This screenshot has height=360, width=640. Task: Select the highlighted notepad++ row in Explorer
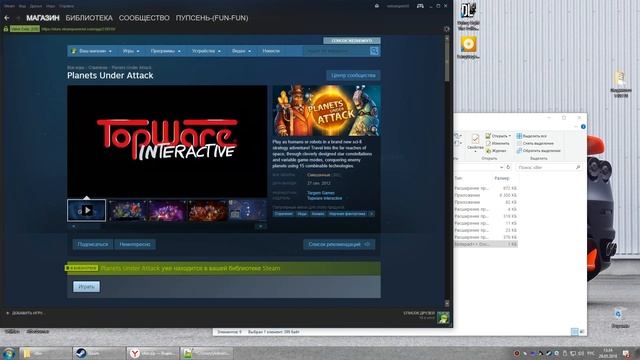tap(486, 244)
